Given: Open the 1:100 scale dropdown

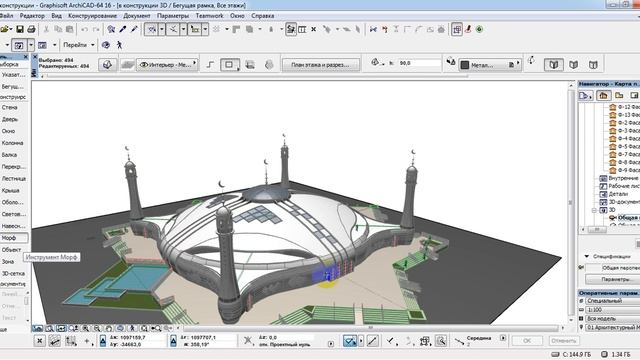Looking at the screenshot, I should point(613,310).
